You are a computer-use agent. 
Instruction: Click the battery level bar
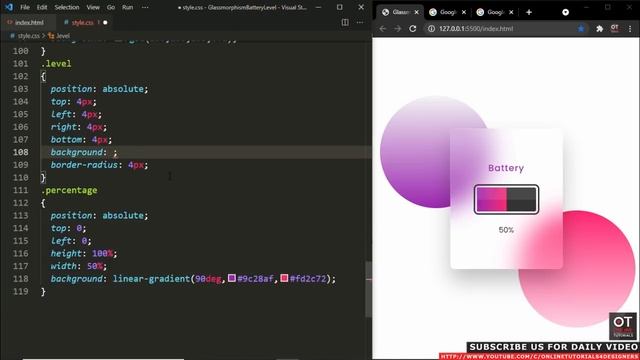(506, 199)
